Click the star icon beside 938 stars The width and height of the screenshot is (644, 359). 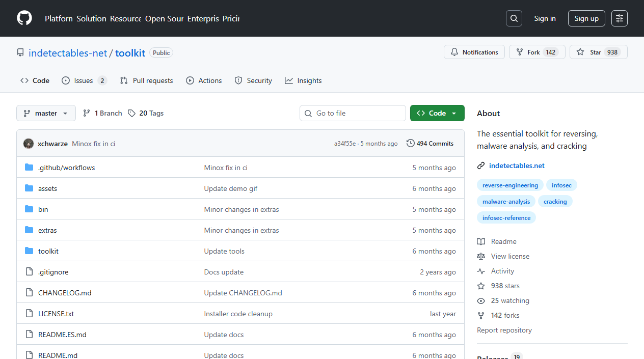[481, 286]
